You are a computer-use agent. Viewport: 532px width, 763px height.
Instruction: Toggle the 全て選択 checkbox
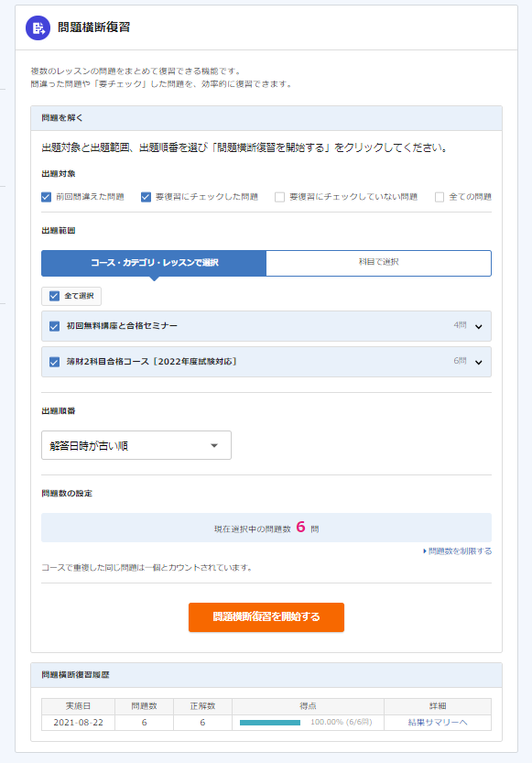(54, 296)
